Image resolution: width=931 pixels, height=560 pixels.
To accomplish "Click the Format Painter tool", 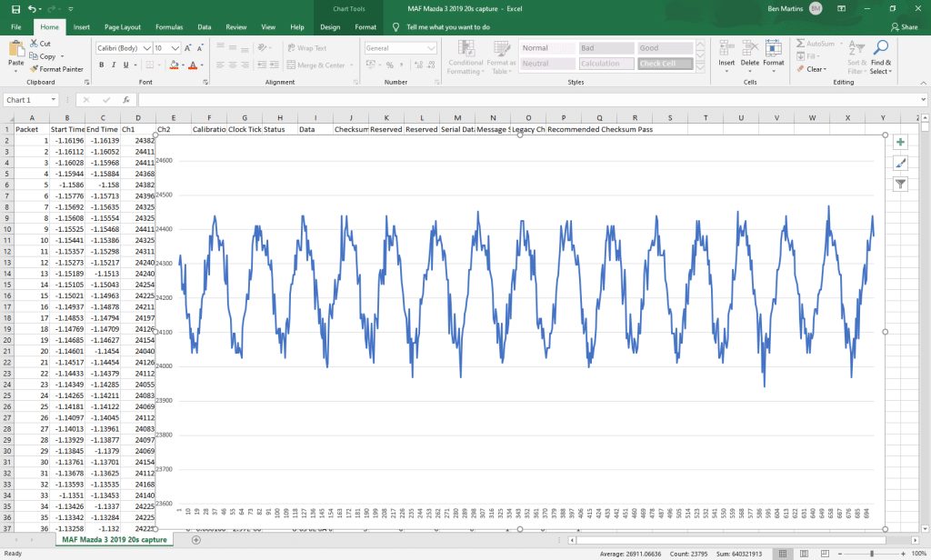I will [x=56, y=69].
